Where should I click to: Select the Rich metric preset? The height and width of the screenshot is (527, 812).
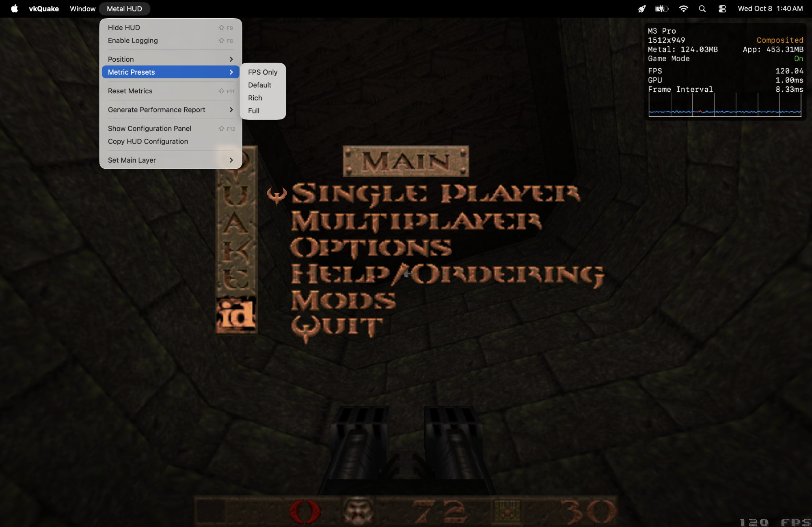tap(255, 98)
